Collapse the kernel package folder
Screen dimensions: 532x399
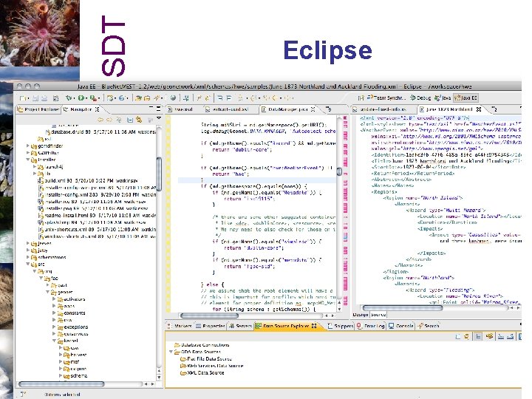(54, 341)
